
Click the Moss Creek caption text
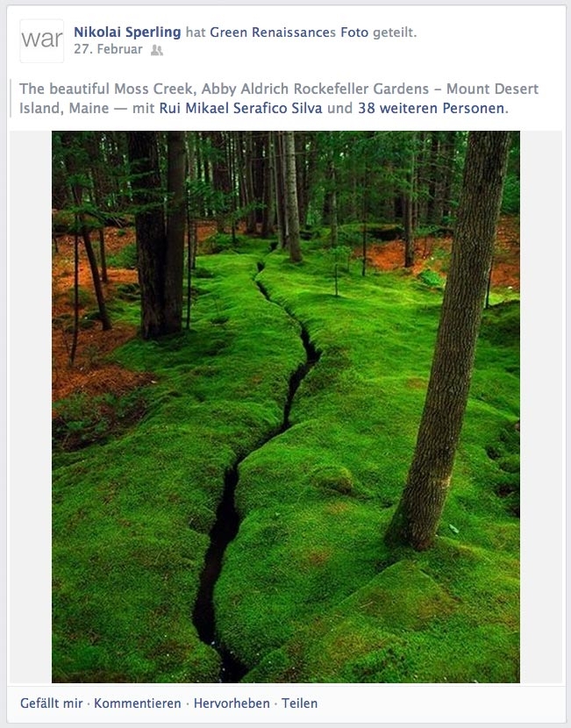click(279, 98)
